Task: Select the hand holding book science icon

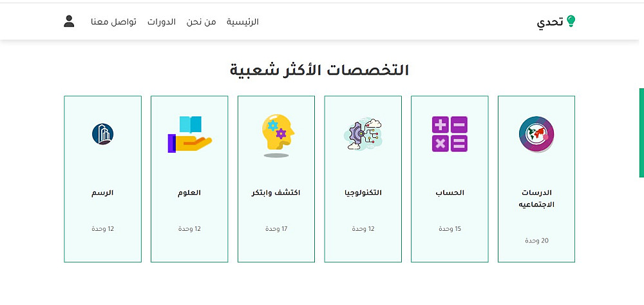Action: (190, 134)
